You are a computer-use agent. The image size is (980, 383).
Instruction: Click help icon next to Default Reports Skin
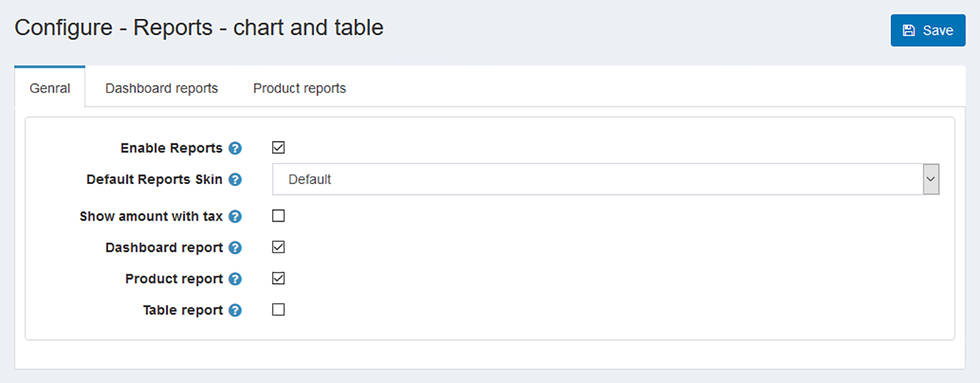tap(235, 180)
